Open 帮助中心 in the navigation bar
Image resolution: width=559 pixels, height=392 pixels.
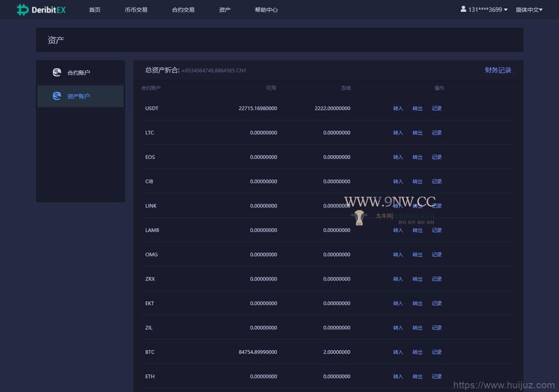pos(266,9)
